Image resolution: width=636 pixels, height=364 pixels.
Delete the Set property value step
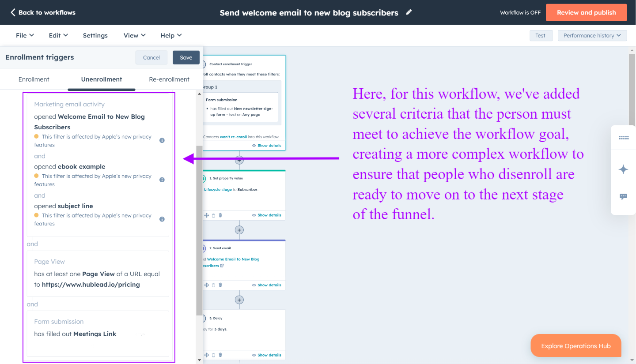(220, 215)
